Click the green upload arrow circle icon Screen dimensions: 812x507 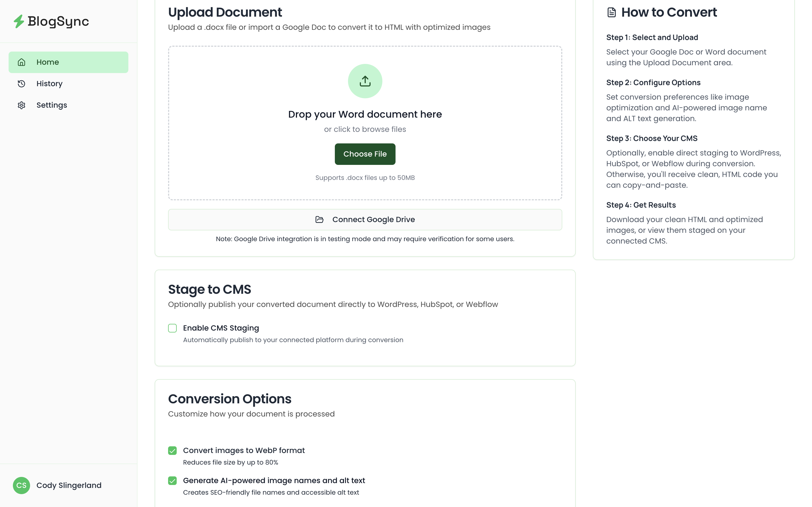tap(365, 81)
